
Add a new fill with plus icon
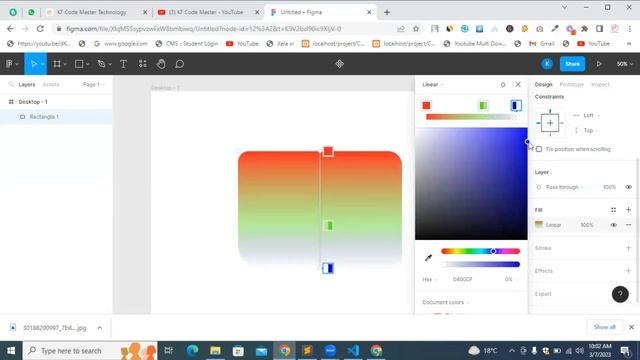coord(628,210)
